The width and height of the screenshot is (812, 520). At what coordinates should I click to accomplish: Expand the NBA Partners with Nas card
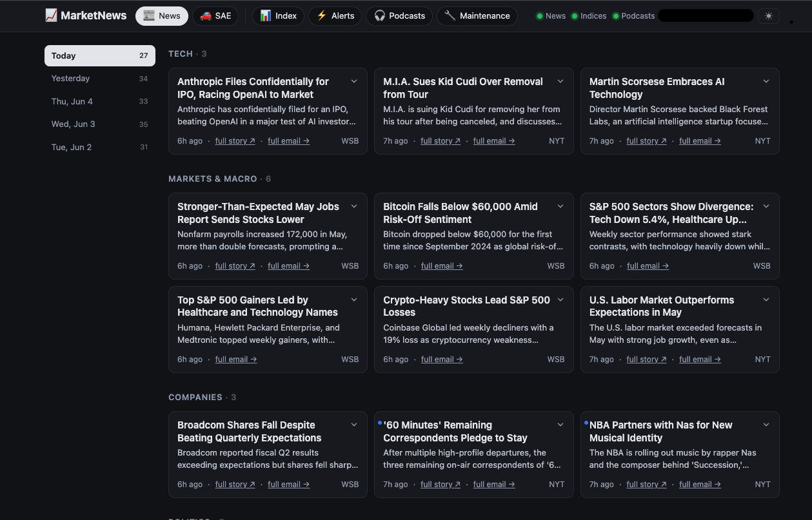[766, 425]
